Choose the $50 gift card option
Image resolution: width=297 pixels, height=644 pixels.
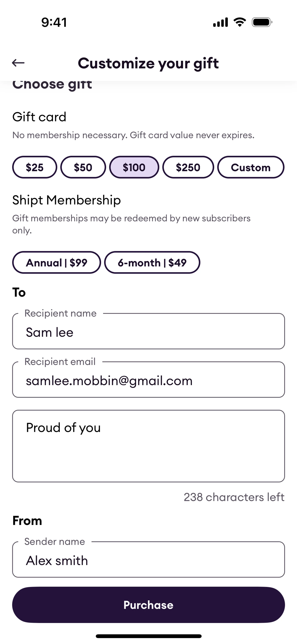[83, 167]
